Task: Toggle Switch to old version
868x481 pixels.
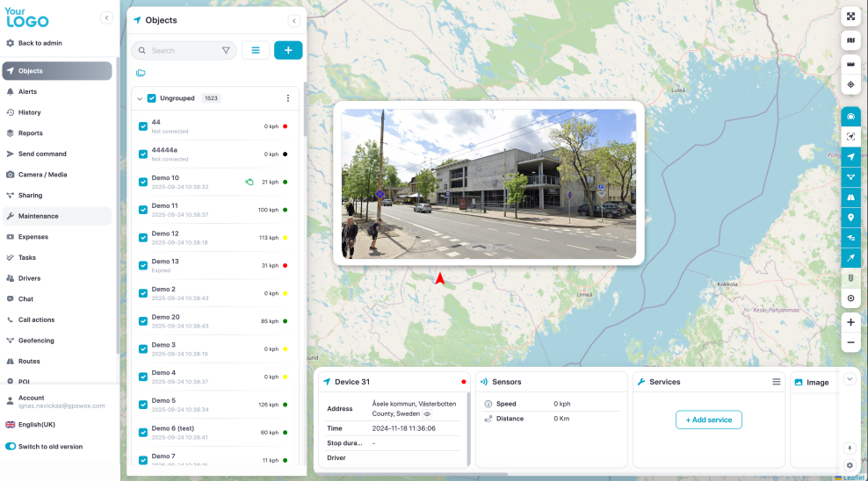Action: click(11, 446)
